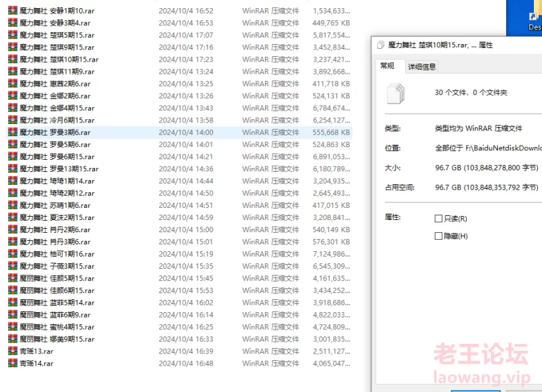The width and height of the screenshot is (542, 392).
Task: Select the RAR icon of 柚可1期16.rar
Action: click(13, 253)
